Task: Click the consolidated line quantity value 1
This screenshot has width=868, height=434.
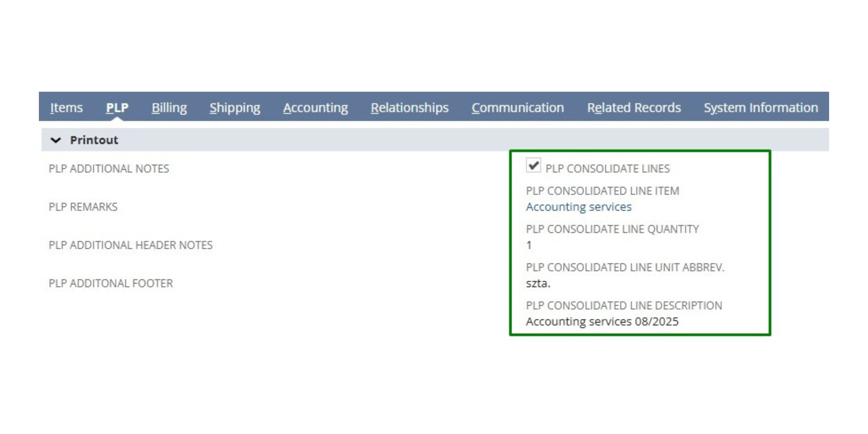Action: [x=529, y=245]
